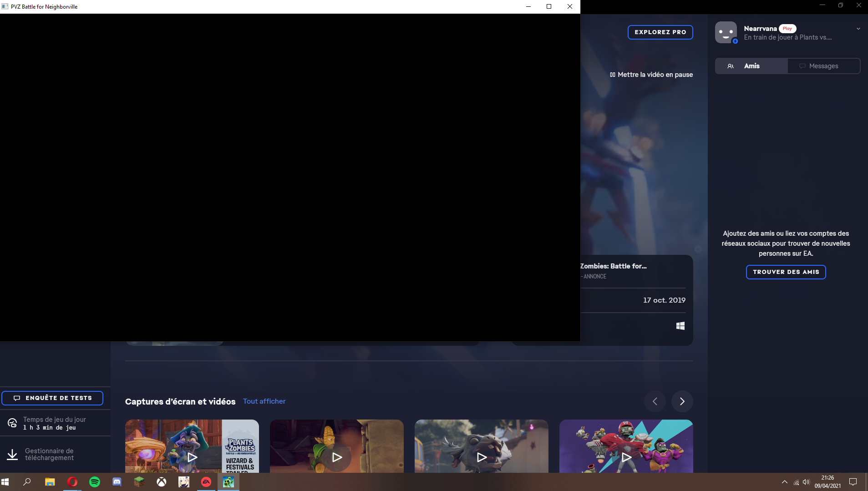
Task: Click the Trouver des amis button
Action: pyautogui.click(x=786, y=272)
